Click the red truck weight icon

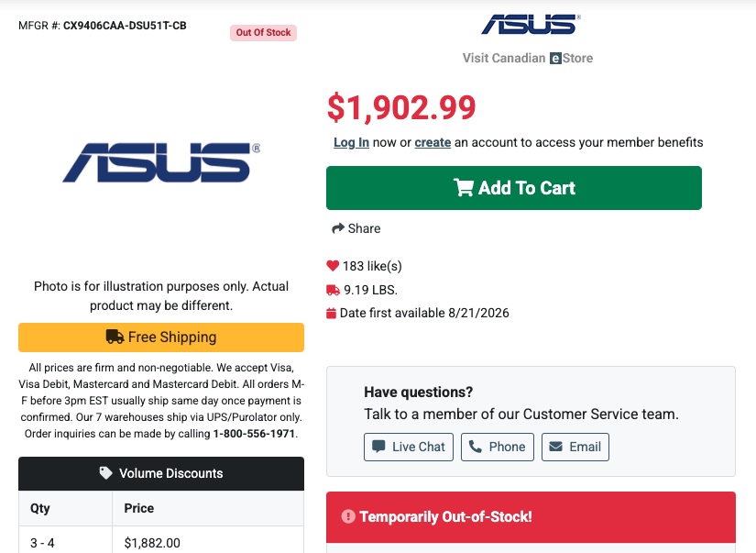(x=333, y=290)
